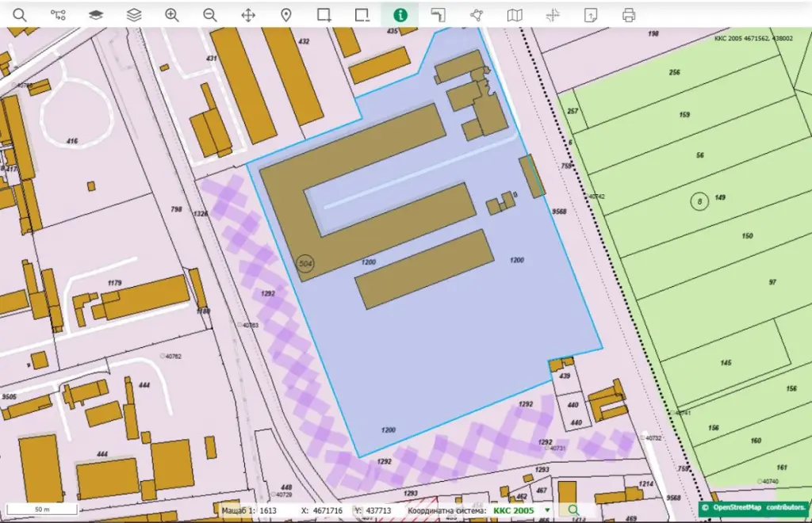Click the scale value field 1613
812x523 pixels.
(268, 511)
